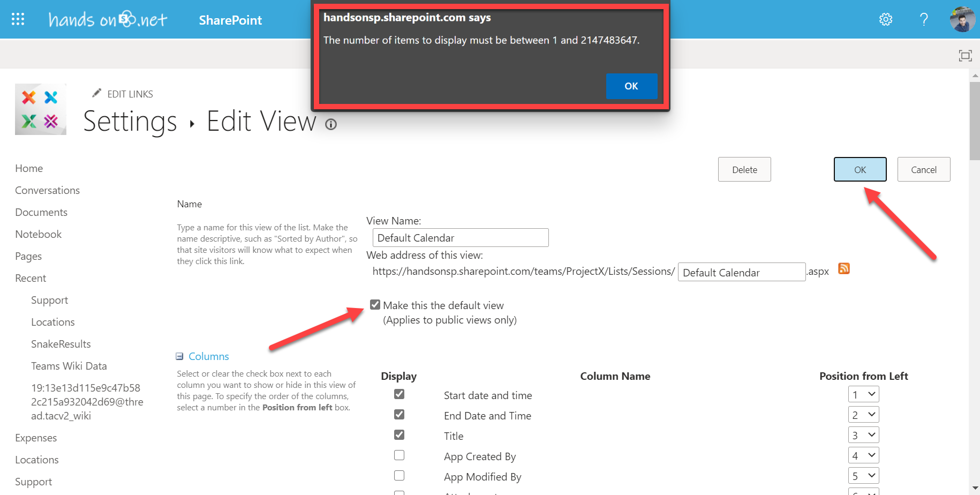Screen dimensions: 980x495
Task: Uncheck the Start date and time column
Action: point(399,394)
